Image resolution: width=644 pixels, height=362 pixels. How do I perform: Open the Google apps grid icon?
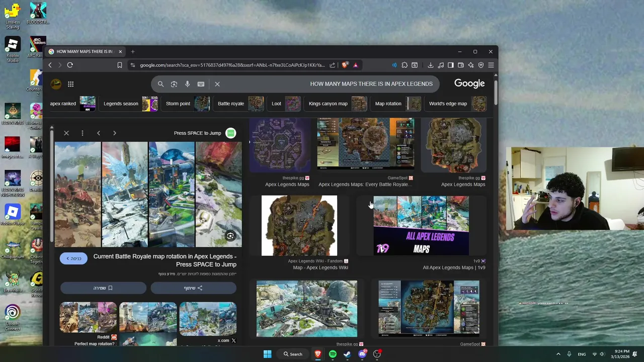pyautogui.click(x=71, y=84)
